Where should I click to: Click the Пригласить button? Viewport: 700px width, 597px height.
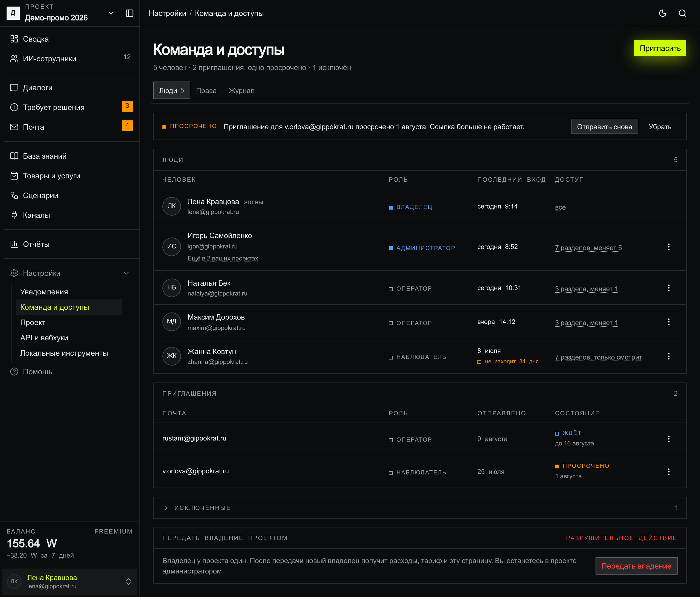point(660,48)
